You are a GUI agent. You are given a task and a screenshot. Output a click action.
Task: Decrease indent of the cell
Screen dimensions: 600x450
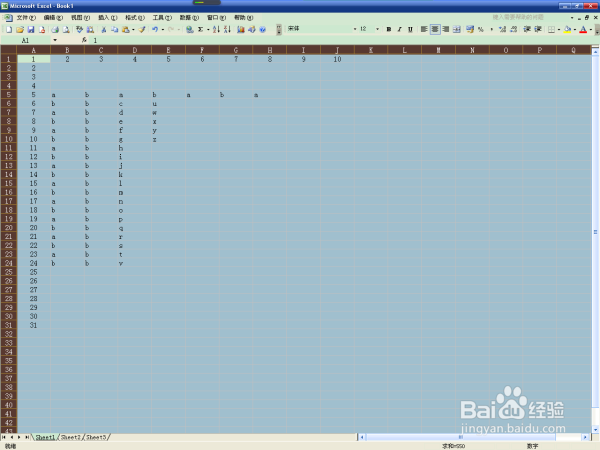click(527, 29)
